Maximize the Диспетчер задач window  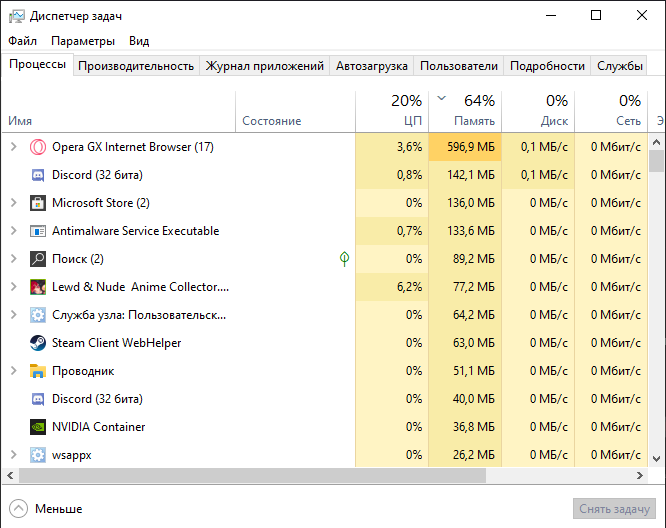[x=596, y=15]
